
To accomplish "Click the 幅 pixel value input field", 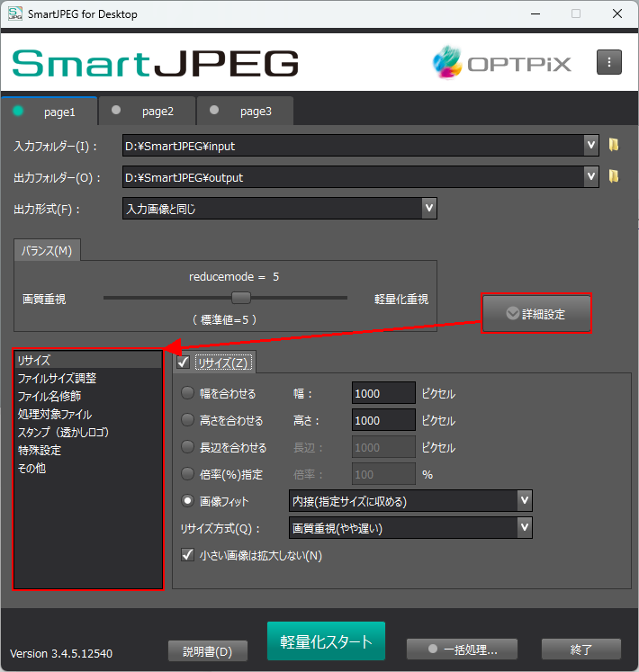I will tap(382, 393).
